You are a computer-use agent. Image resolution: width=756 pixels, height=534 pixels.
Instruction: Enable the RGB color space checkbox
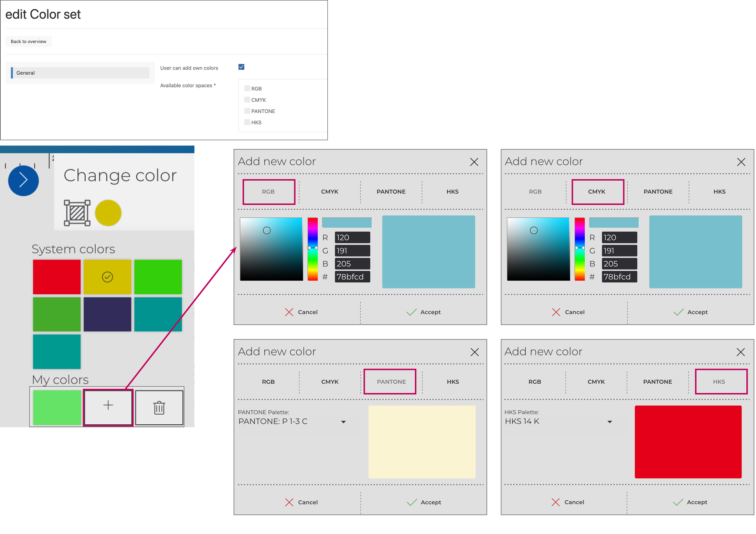pyautogui.click(x=247, y=88)
